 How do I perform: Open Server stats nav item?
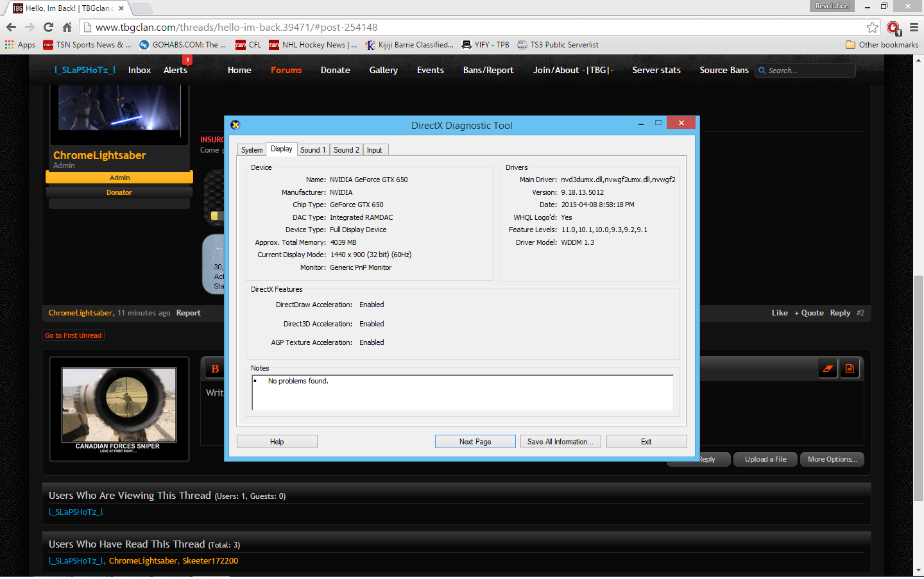pyautogui.click(x=656, y=70)
